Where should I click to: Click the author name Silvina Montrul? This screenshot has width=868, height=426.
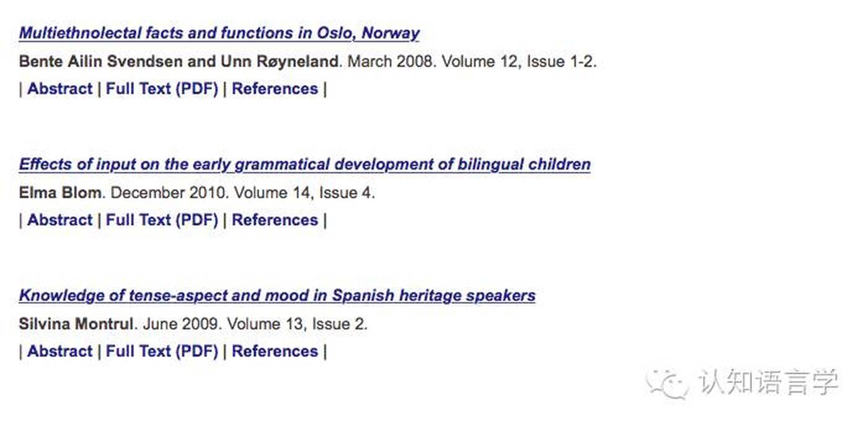pyautogui.click(x=76, y=324)
